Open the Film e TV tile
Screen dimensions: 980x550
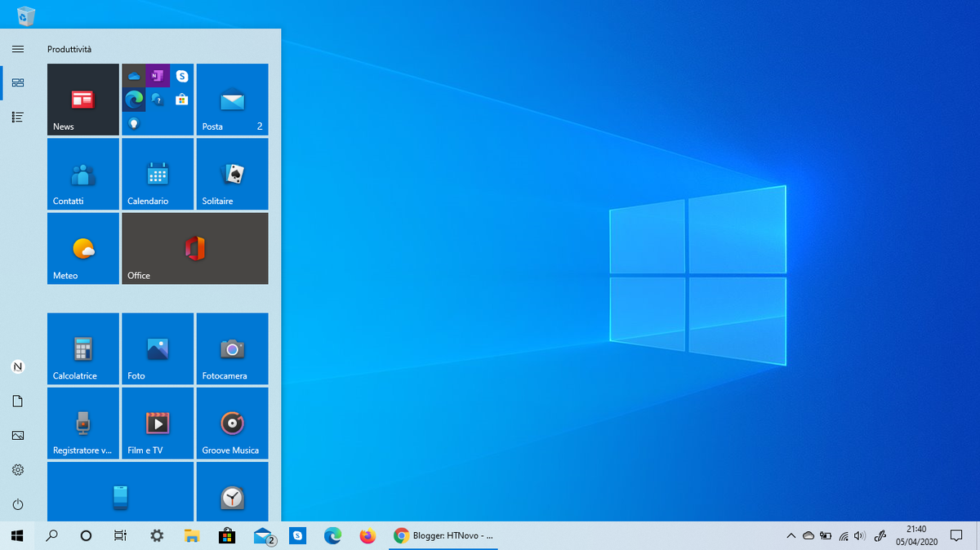158,423
